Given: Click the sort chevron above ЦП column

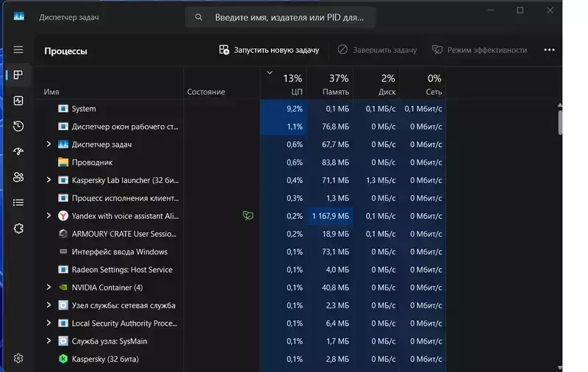Looking at the screenshot, I should (x=270, y=72).
